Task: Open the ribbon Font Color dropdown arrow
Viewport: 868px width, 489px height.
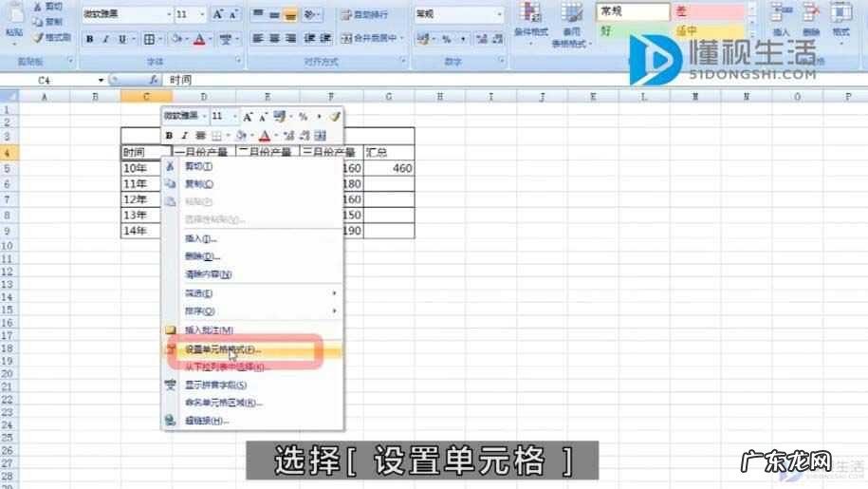Action: tap(212, 39)
